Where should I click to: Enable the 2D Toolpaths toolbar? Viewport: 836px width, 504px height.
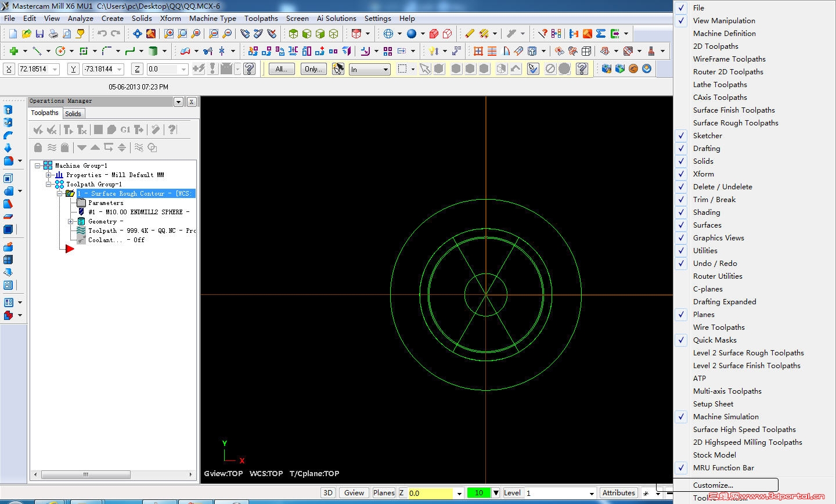pos(715,46)
